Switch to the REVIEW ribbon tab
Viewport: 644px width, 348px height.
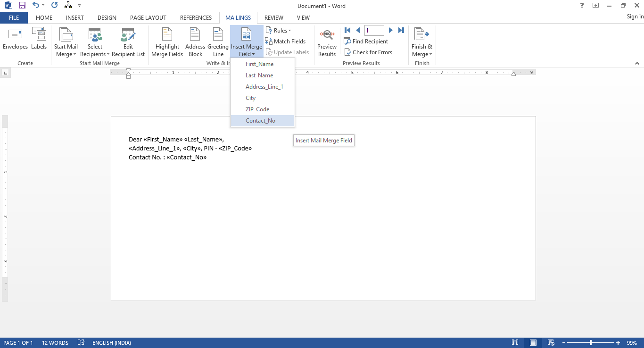coord(273,17)
